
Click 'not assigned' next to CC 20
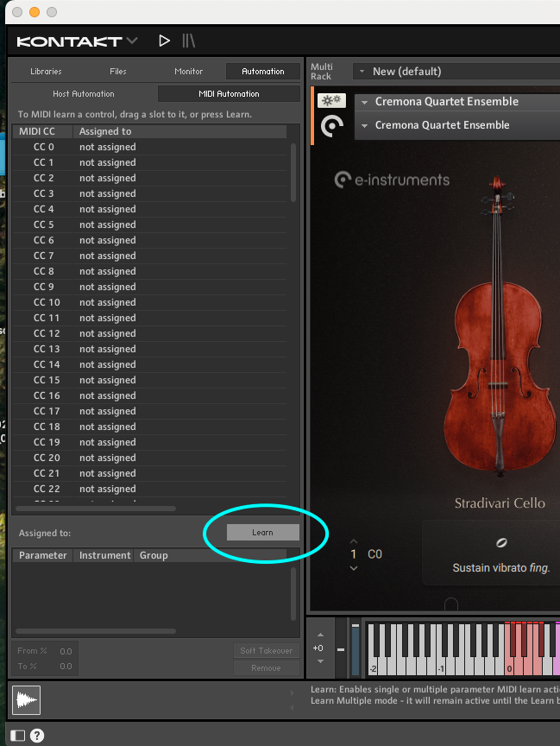[x=108, y=458]
